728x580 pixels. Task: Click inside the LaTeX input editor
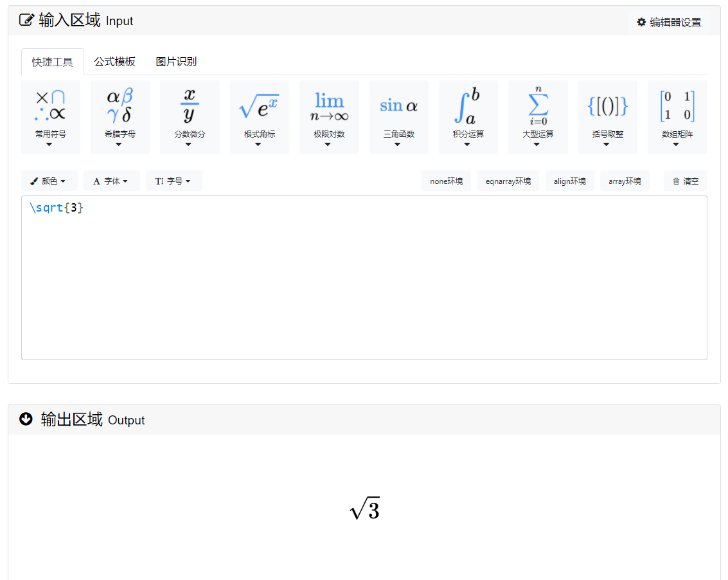[x=364, y=277]
